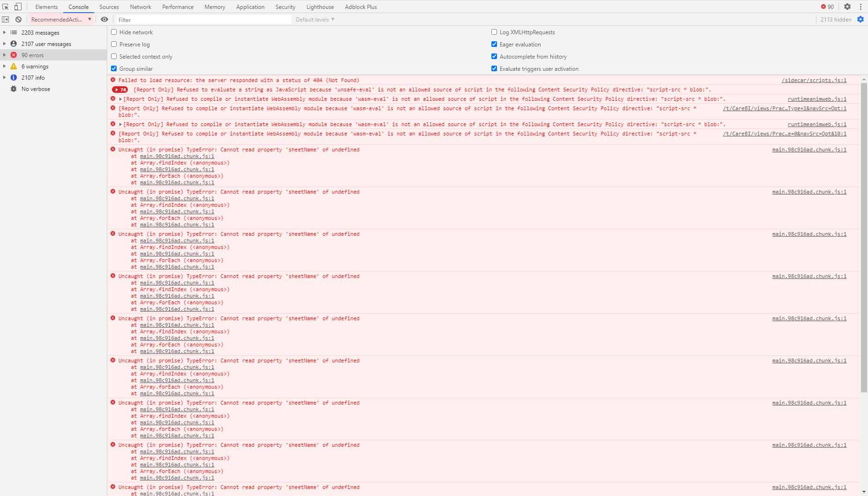
Task: Enable Preserve log
Action: point(114,44)
